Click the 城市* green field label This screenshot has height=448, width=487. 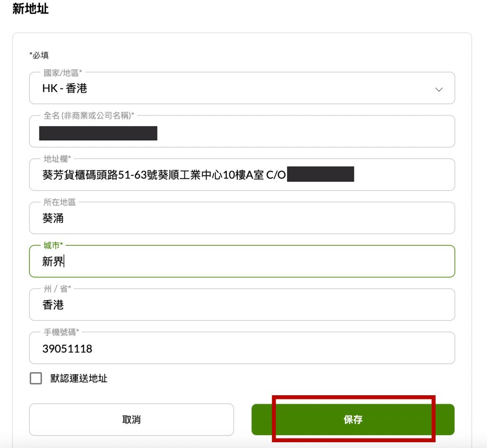(x=53, y=245)
